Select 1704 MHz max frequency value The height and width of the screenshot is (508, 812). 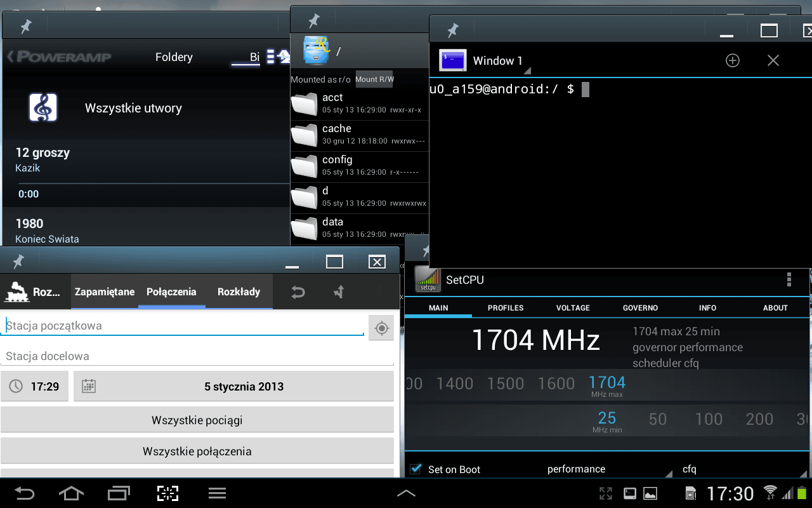coord(607,385)
